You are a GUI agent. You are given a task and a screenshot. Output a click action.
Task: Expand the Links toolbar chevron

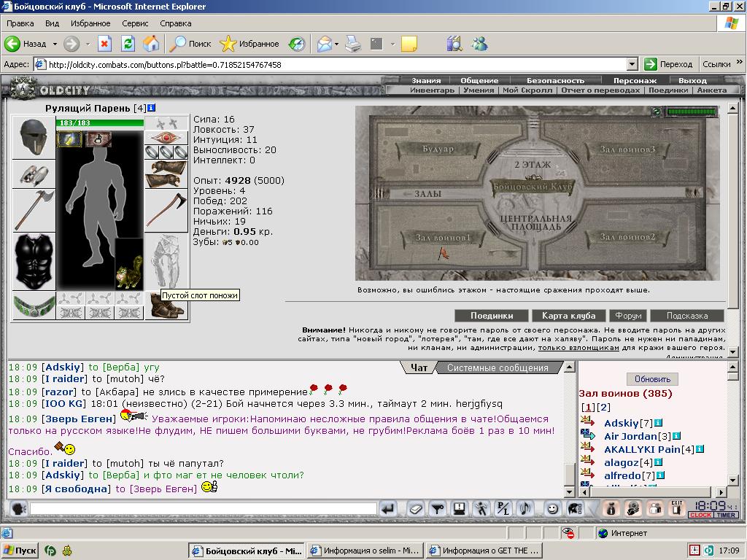(740, 62)
